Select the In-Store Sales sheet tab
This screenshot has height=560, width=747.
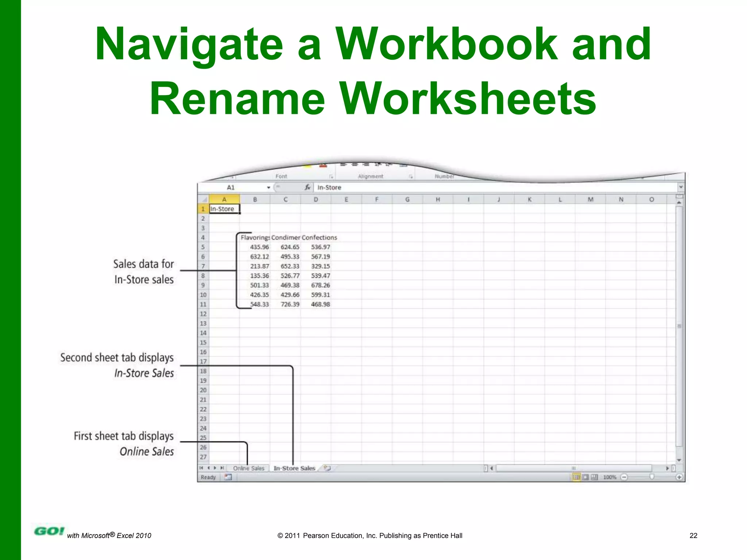tap(294, 468)
